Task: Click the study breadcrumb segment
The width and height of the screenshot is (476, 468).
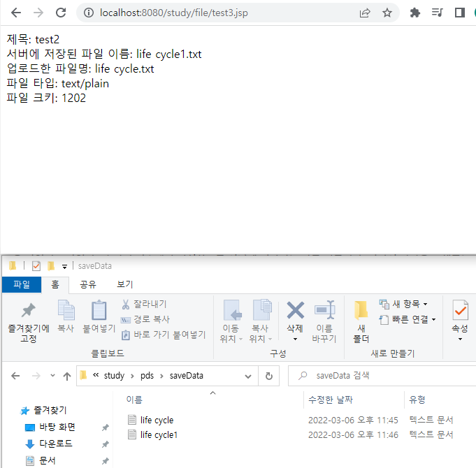Action: click(x=114, y=376)
